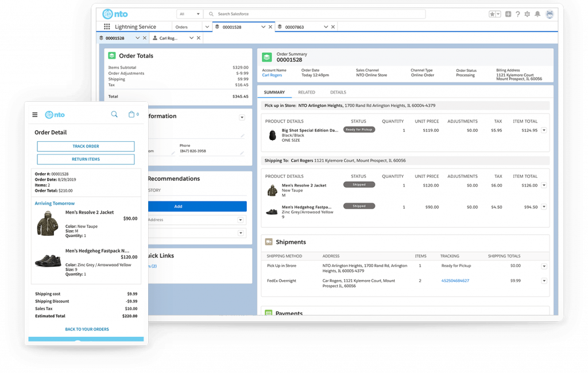Open Setup via the gear icon
This screenshot has width=588, height=373.
(528, 14)
